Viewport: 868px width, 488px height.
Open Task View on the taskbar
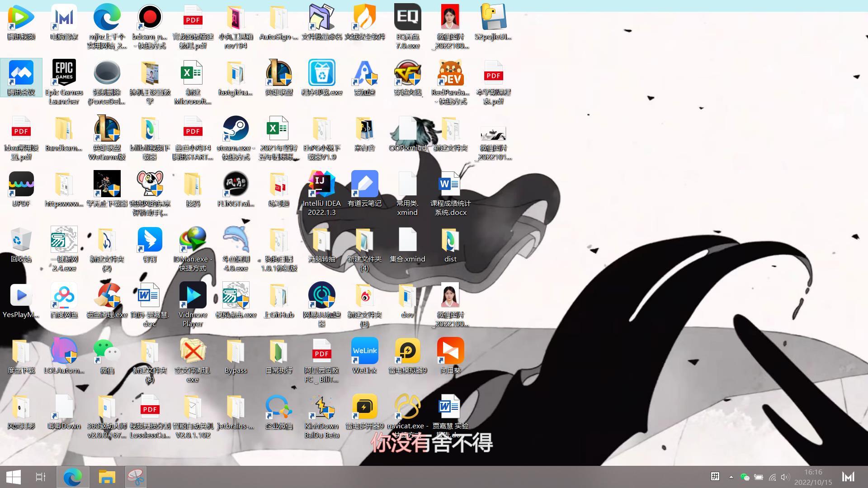41,477
